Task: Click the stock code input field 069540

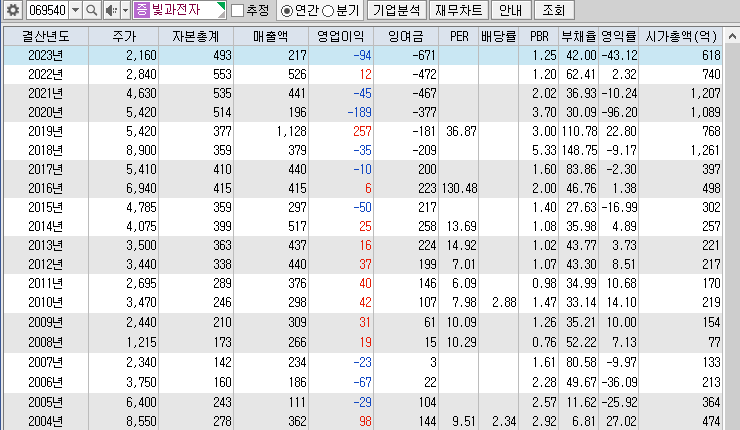Action: pyautogui.click(x=47, y=10)
